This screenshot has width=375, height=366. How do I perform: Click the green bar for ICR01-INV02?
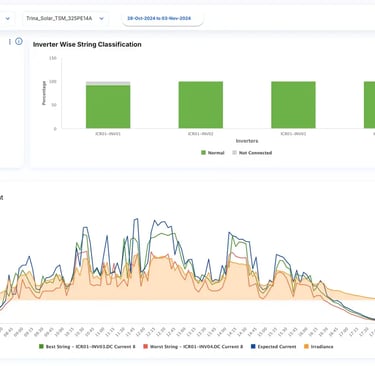pyautogui.click(x=201, y=105)
